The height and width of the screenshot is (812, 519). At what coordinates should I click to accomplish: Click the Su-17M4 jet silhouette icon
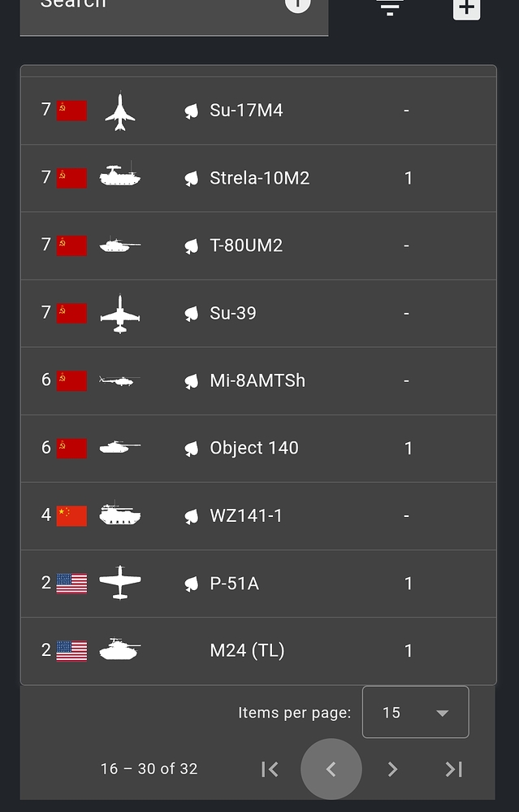click(x=120, y=111)
